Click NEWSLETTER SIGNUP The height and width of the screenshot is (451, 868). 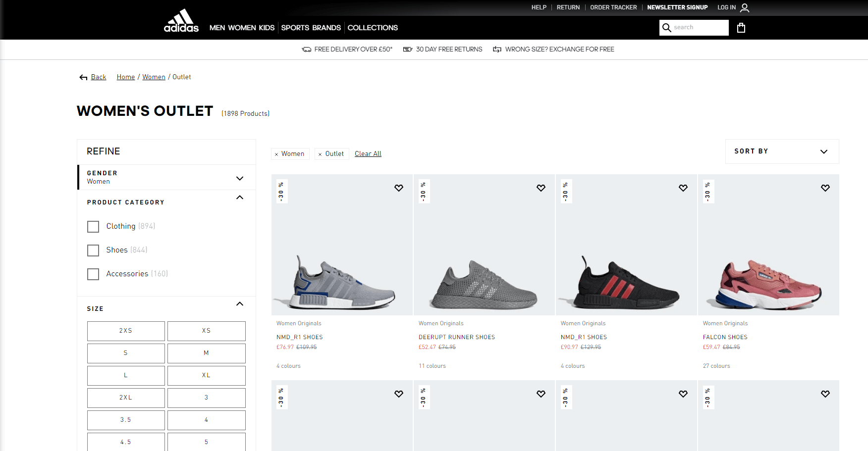pos(677,7)
